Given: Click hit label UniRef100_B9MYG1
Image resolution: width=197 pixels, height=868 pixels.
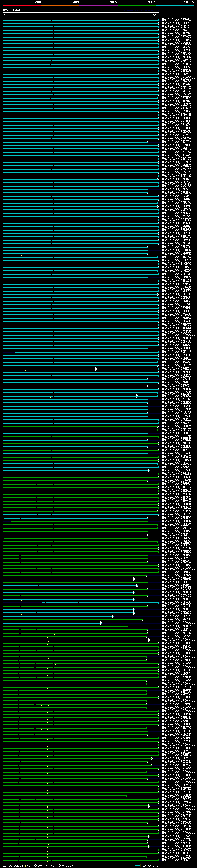Looking at the screenshot, I should pos(177,91).
